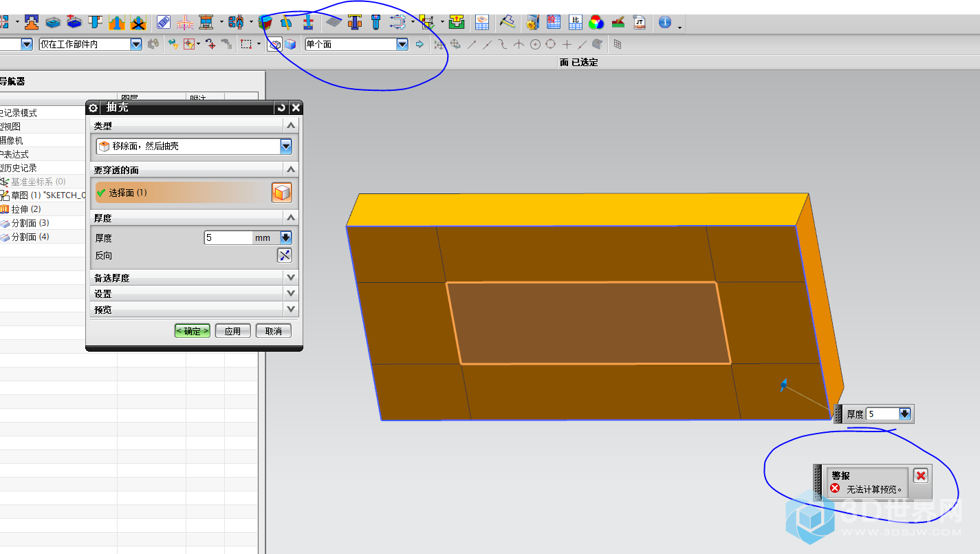
Task: Toggle the point on face snap icon
Action: tap(597, 44)
